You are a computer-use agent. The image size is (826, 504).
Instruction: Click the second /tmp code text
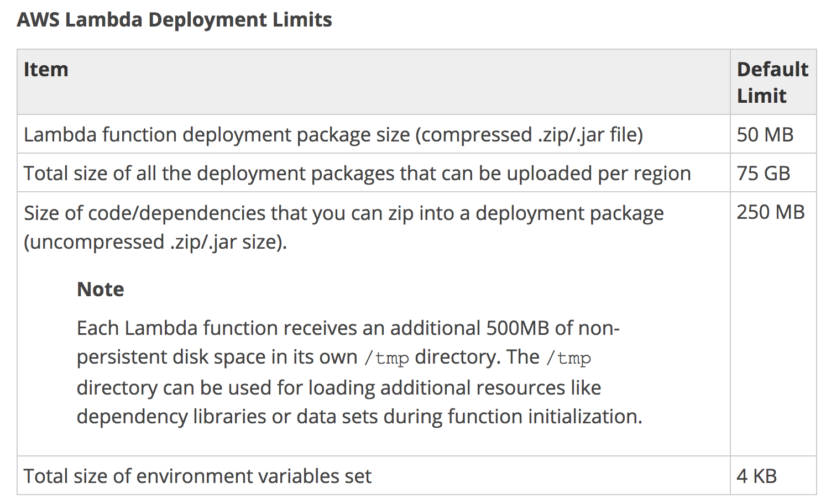coord(568,358)
